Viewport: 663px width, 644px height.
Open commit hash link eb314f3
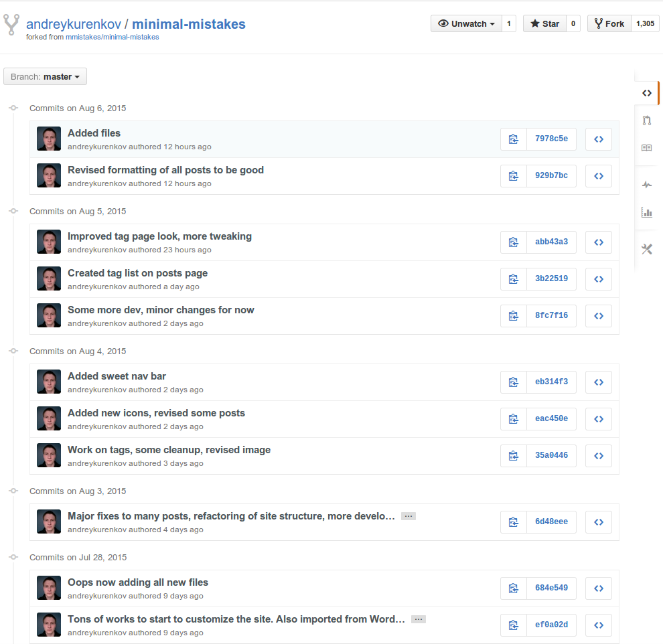551,382
